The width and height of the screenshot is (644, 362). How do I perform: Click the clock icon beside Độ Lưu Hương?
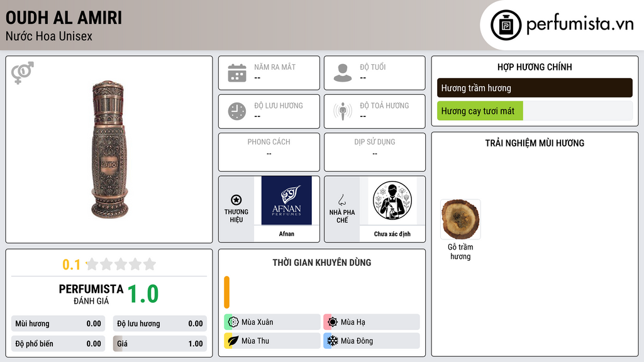[x=237, y=111]
